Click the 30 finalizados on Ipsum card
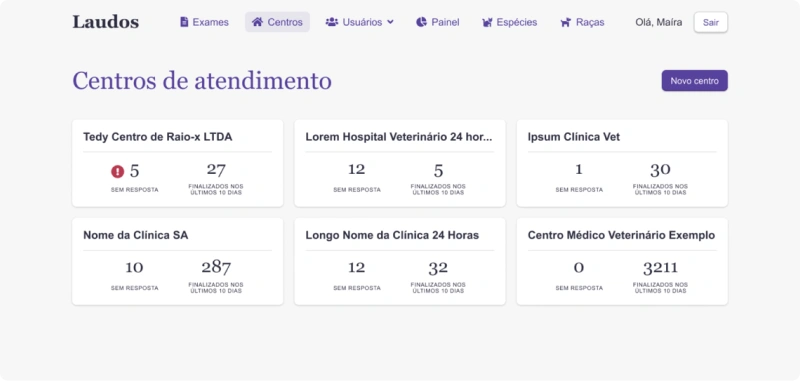Screen dimensions: 800x381 (x=660, y=170)
